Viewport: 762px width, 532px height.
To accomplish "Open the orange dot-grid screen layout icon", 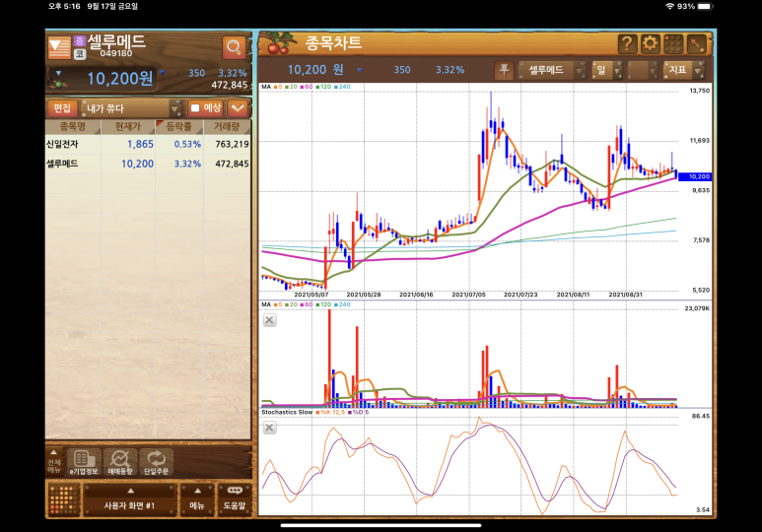I will point(64,499).
